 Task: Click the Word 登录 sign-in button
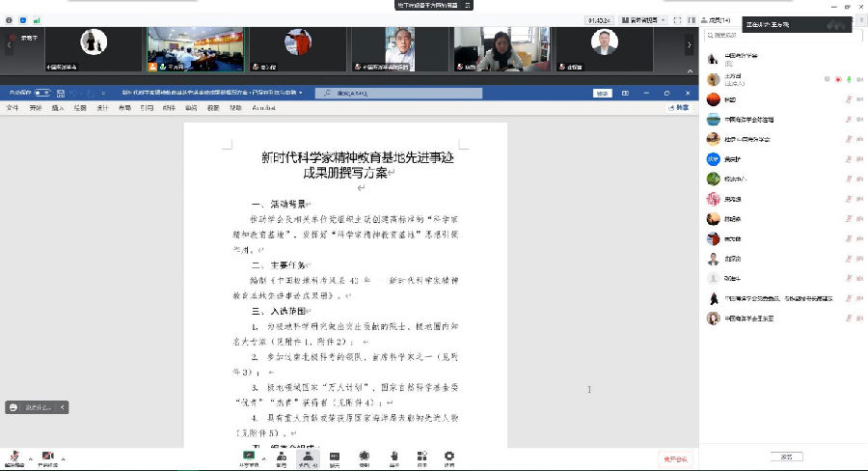pyautogui.click(x=602, y=93)
